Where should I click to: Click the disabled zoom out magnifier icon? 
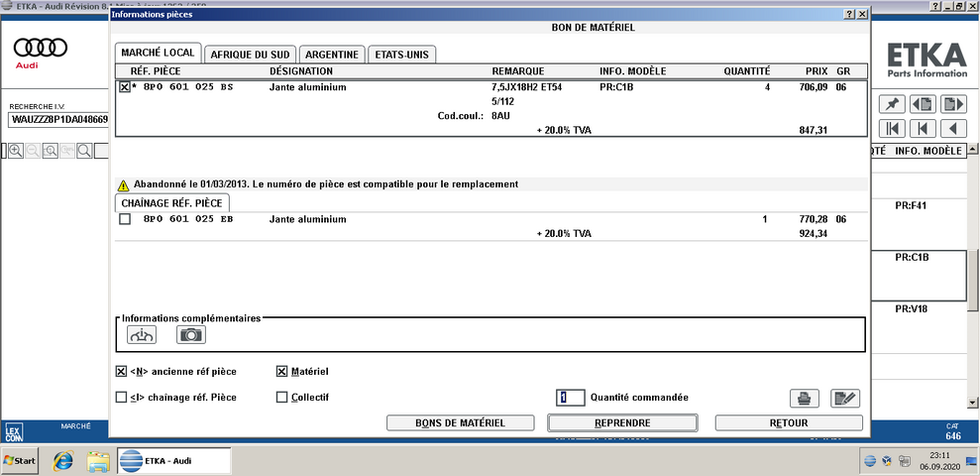point(33,151)
